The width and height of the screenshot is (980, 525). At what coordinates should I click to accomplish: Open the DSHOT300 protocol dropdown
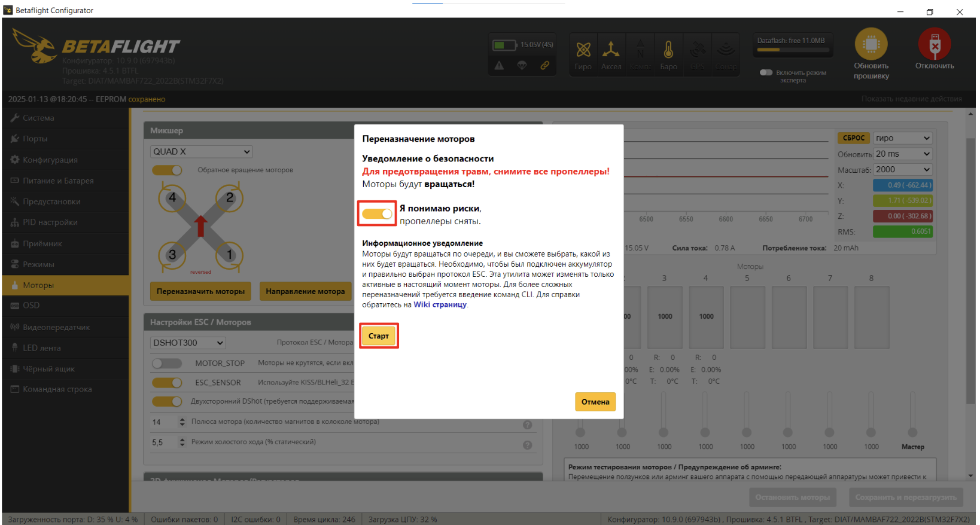coord(188,343)
